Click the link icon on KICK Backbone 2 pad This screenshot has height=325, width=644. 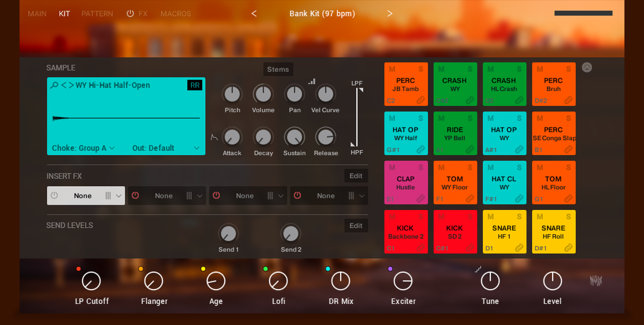point(420,248)
